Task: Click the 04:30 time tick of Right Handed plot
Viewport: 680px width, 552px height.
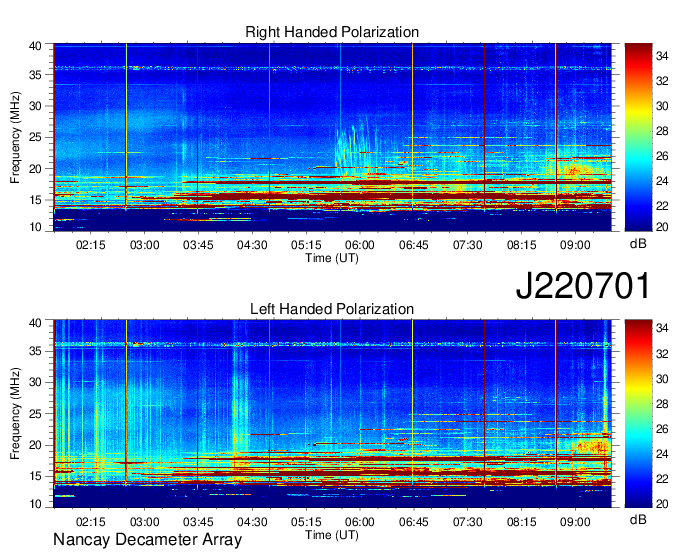Action: (252, 245)
